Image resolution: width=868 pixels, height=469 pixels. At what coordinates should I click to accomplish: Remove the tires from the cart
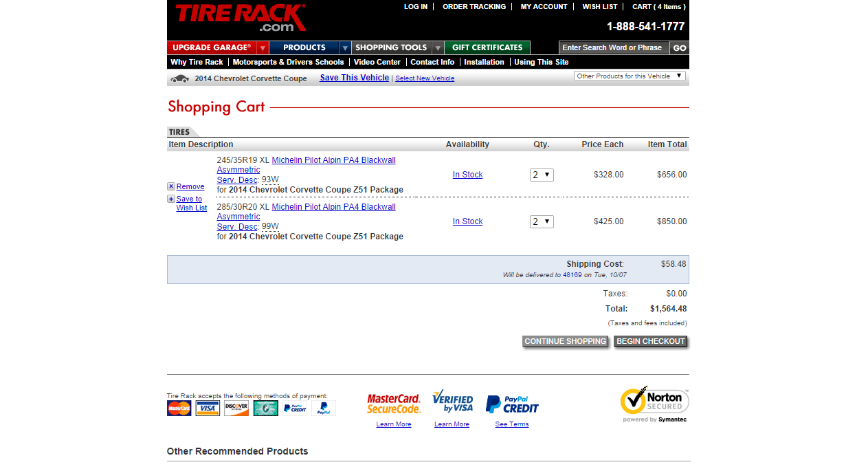[x=190, y=186]
